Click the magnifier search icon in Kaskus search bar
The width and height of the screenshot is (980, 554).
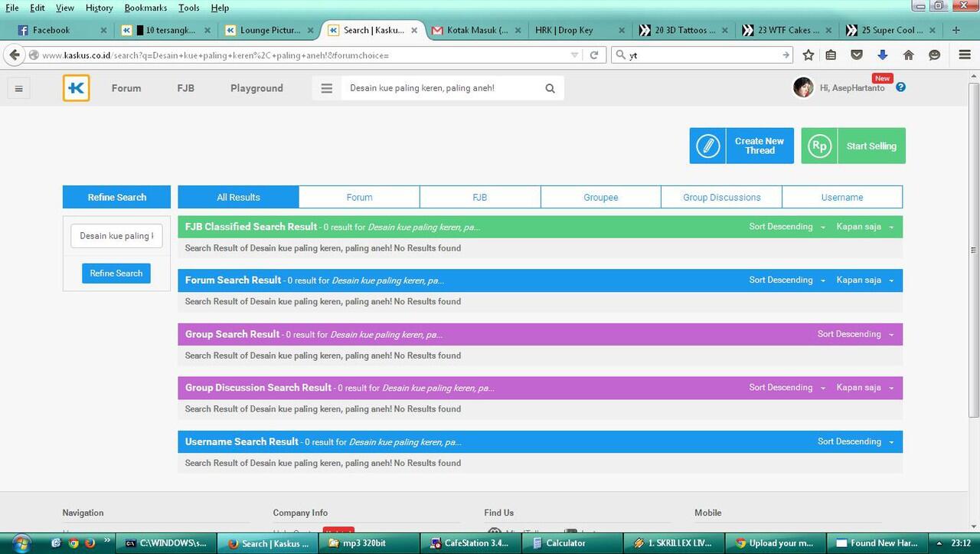550,88
